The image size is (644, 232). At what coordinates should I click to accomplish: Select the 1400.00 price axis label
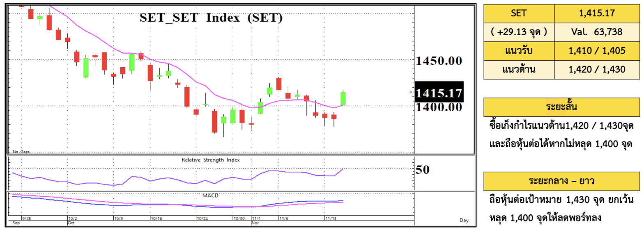click(x=439, y=107)
